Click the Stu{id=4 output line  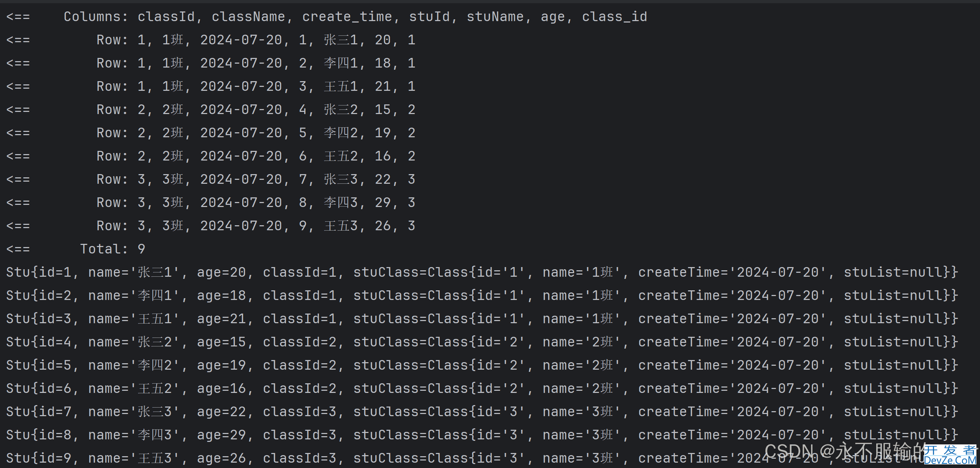pos(482,342)
